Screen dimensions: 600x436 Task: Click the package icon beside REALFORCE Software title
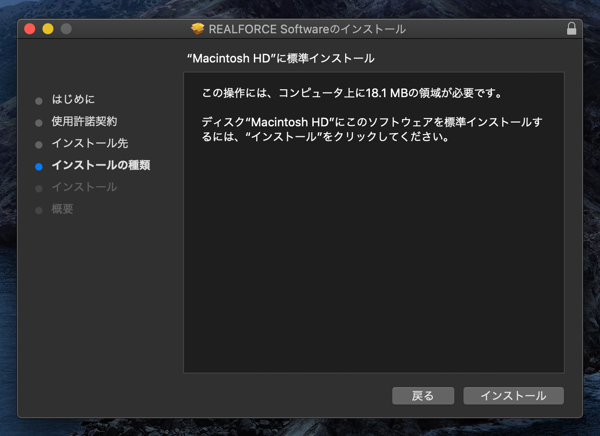[x=197, y=29]
